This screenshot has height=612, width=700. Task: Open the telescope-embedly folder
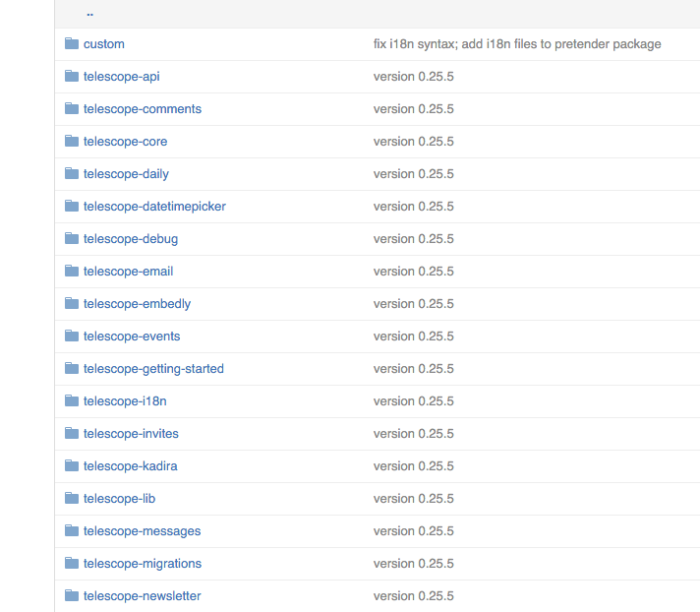point(137,304)
